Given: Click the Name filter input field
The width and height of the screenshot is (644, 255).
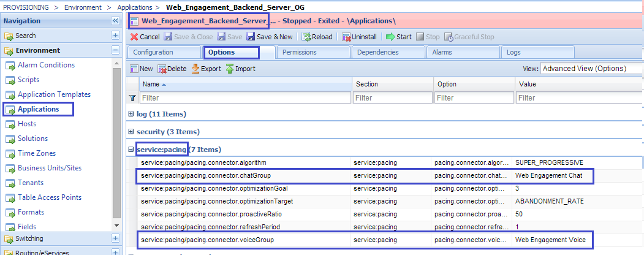Looking at the screenshot, I should [245, 98].
